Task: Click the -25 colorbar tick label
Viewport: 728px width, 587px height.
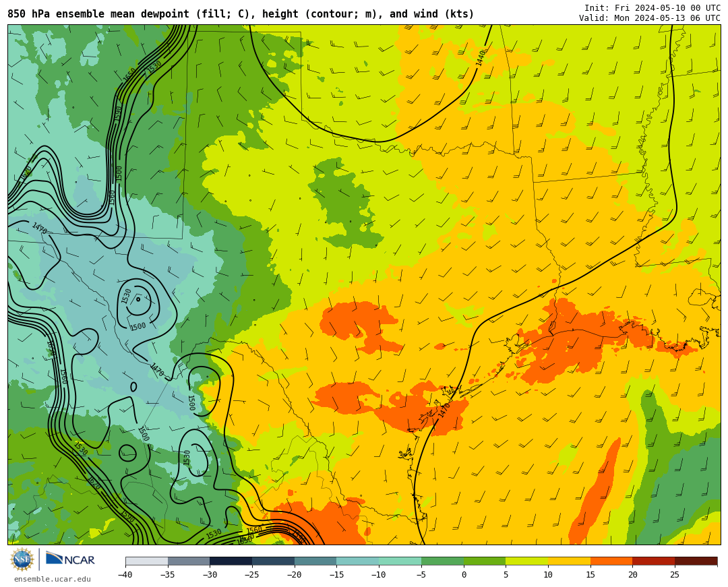Action: coord(251,574)
